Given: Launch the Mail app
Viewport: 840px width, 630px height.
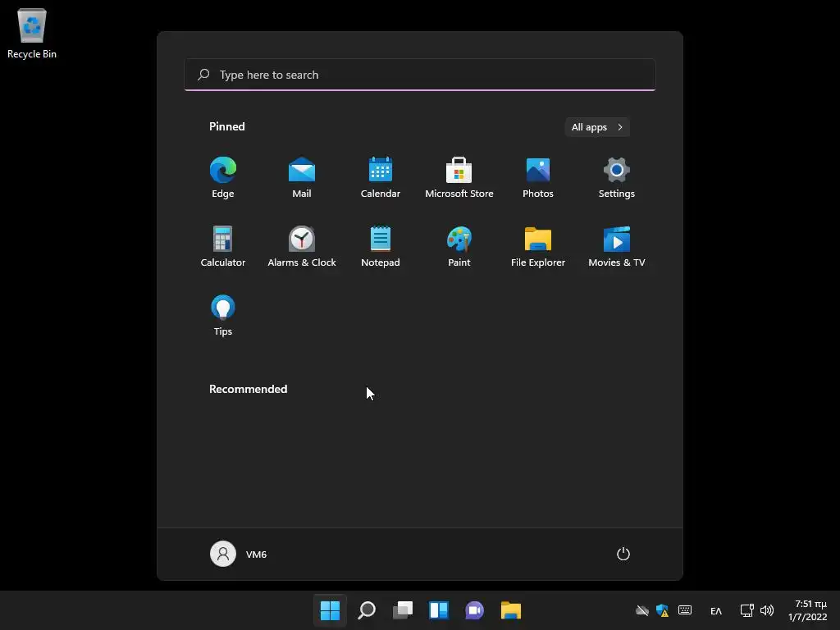Looking at the screenshot, I should point(302,177).
